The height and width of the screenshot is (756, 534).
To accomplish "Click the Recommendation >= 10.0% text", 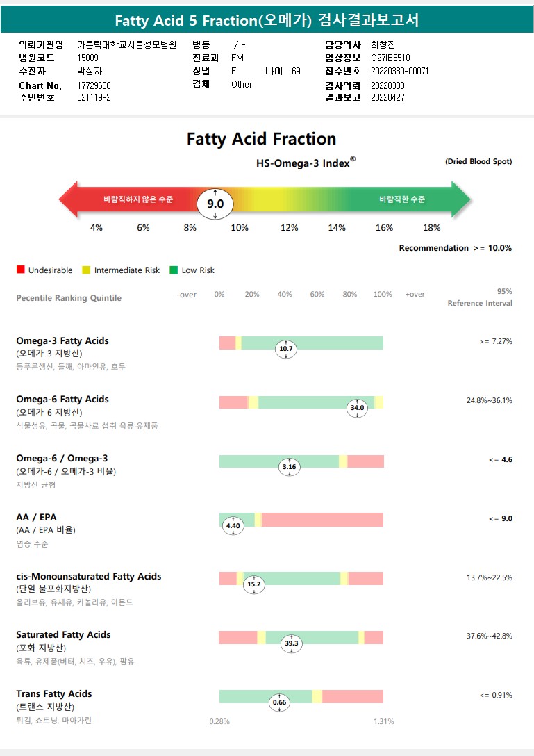I will click(x=455, y=248).
